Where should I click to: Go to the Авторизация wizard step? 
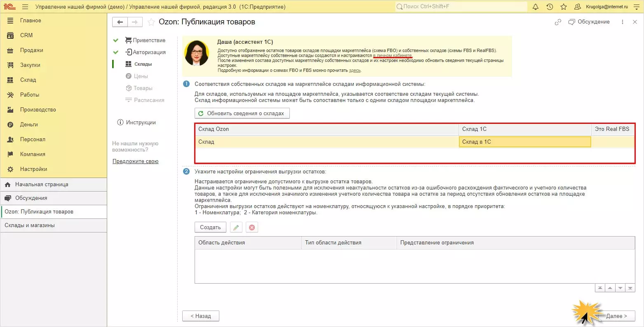coord(145,52)
